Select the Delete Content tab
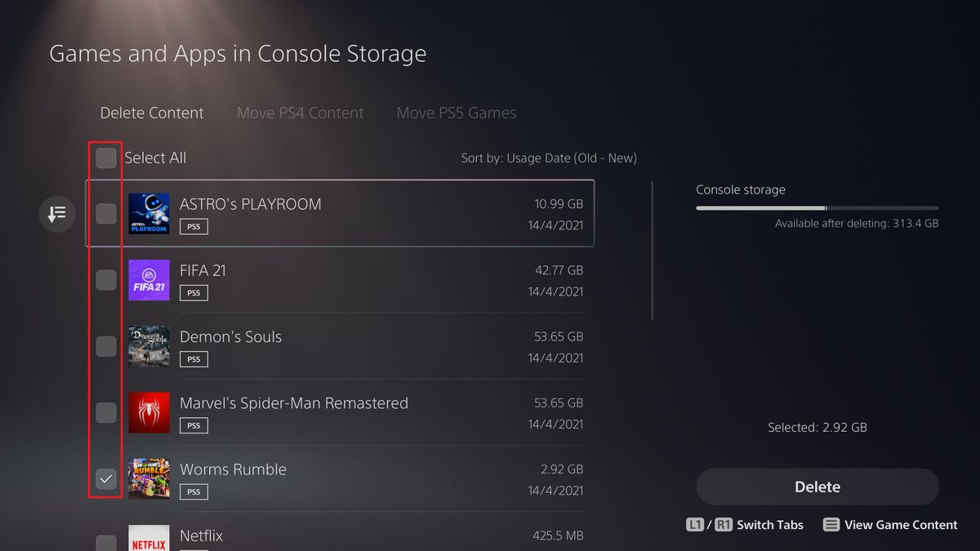Viewport: 980px width, 551px height. click(x=152, y=113)
